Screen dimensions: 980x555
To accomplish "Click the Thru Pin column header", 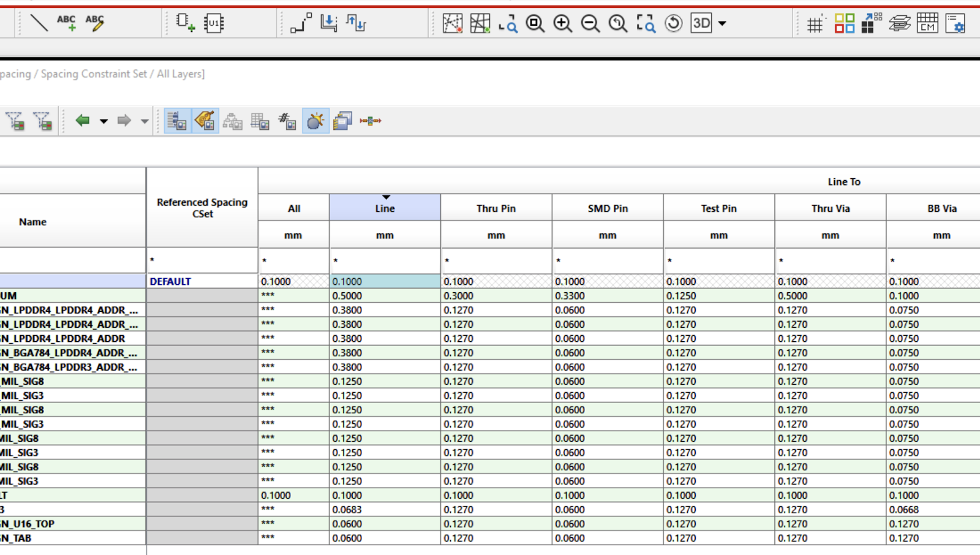I will click(496, 208).
